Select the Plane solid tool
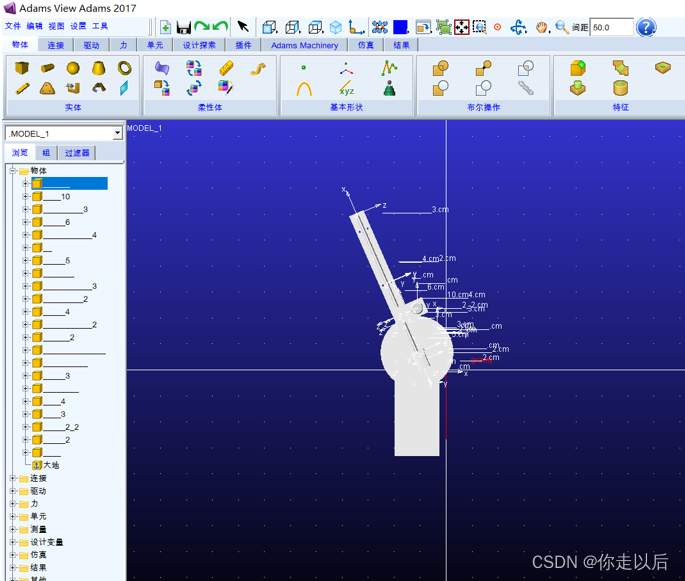Image resolution: width=685 pixels, height=581 pixels. pyautogui.click(x=125, y=88)
